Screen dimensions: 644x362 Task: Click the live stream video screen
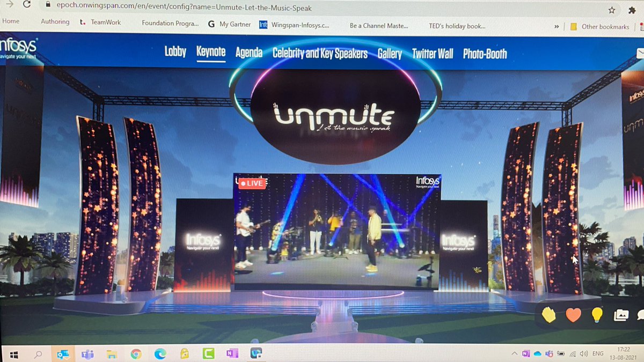point(337,232)
